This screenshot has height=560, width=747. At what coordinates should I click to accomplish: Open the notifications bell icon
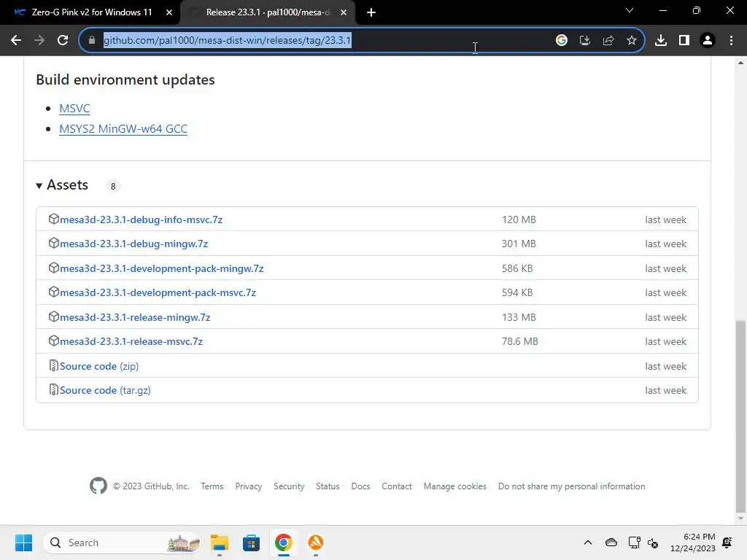pos(727,542)
